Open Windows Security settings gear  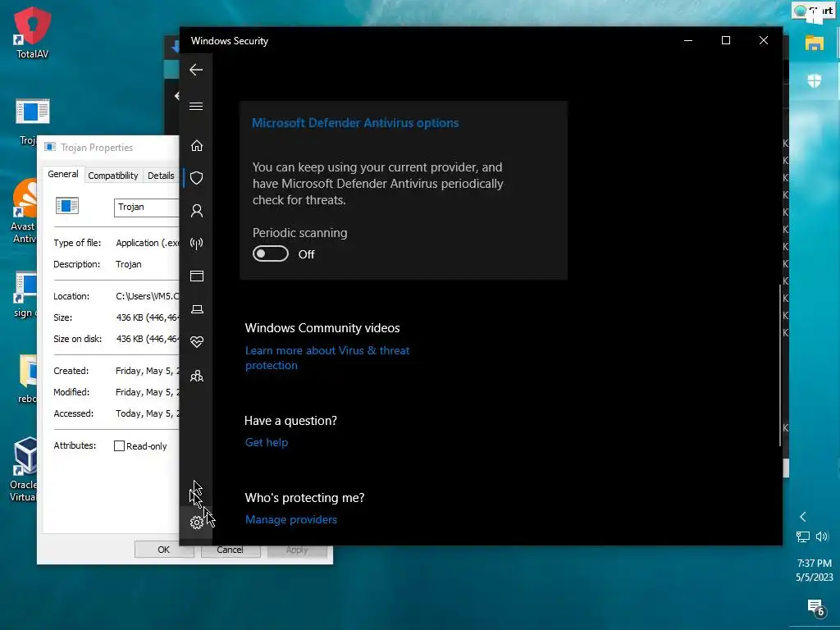coord(197,523)
